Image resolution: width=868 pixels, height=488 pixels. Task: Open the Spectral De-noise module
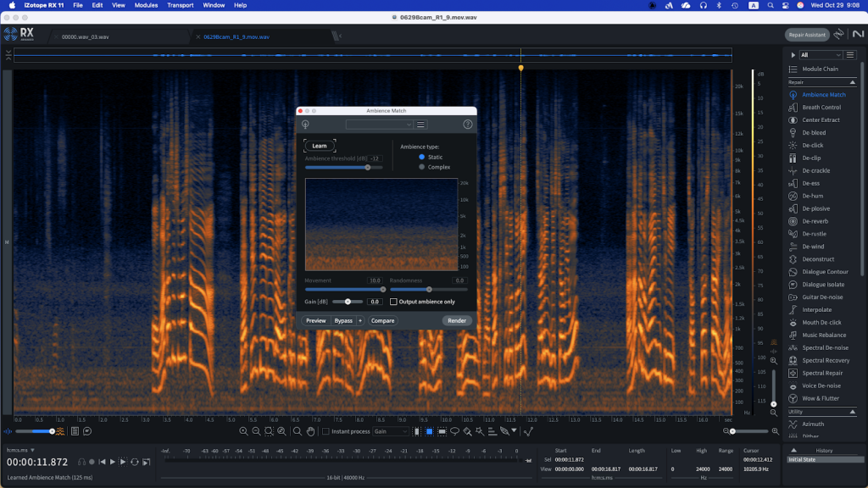824,348
